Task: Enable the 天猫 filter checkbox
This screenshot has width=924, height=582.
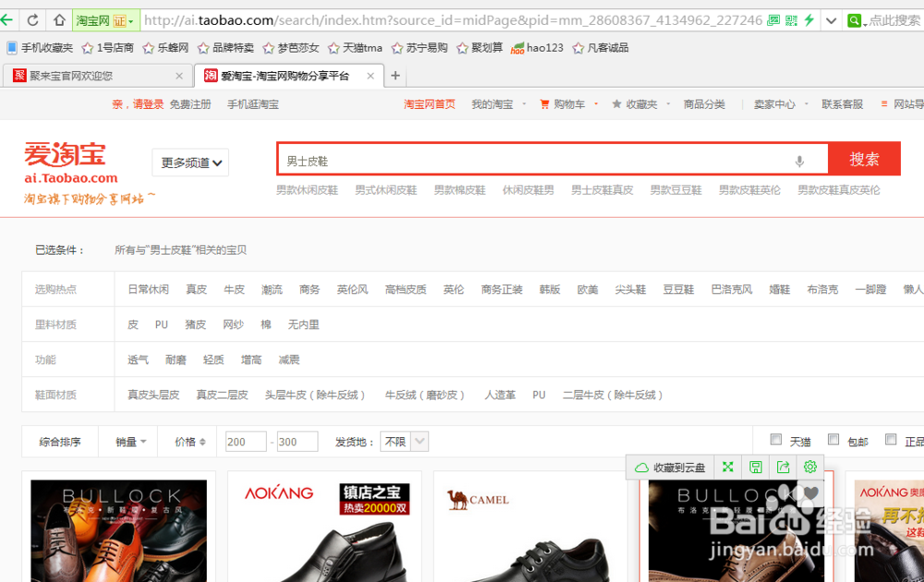Action: pos(776,441)
